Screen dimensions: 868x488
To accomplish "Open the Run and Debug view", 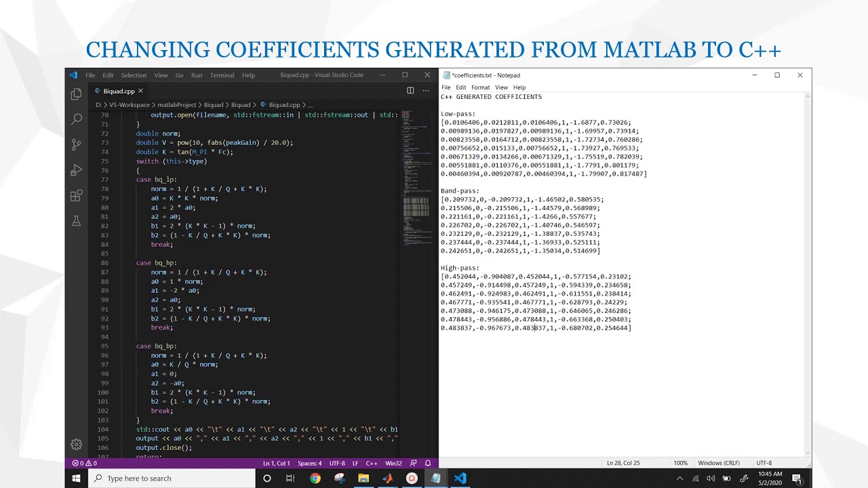I will (x=76, y=170).
